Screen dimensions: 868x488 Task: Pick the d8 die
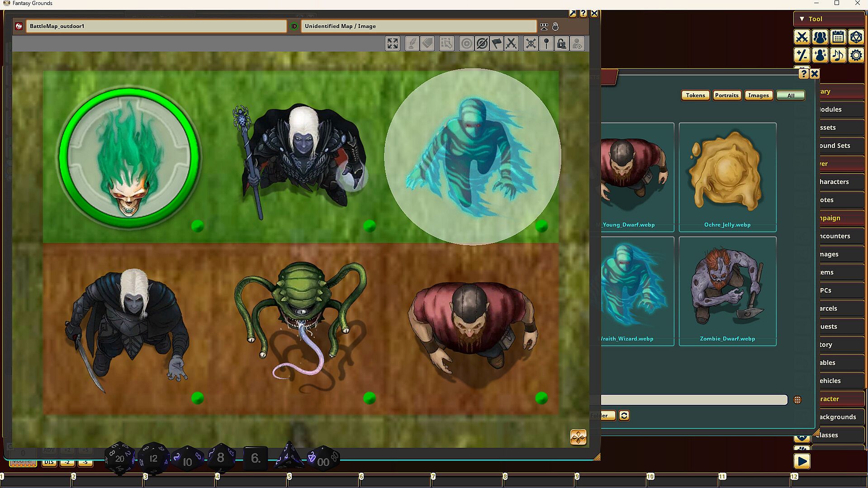(221, 458)
